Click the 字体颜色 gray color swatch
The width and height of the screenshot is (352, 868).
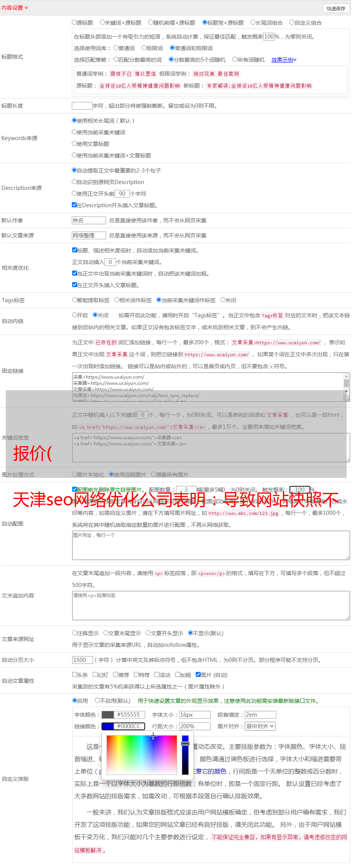pyautogui.click(x=108, y=715)
